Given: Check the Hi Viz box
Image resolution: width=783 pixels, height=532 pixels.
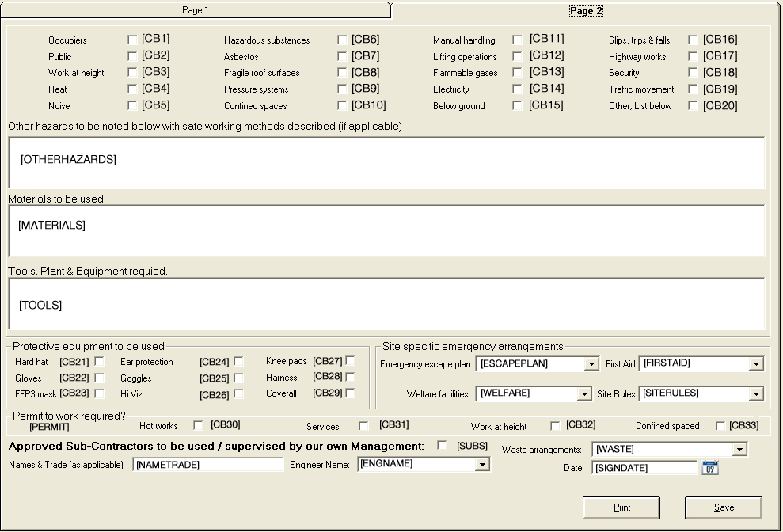Looking at the screenshot, I should click(x=238, y=393).
